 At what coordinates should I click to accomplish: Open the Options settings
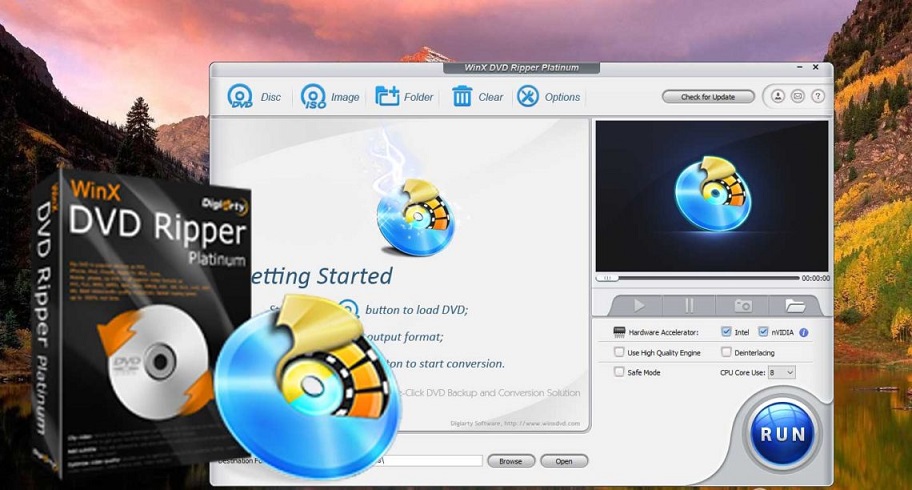click(548, 97)
